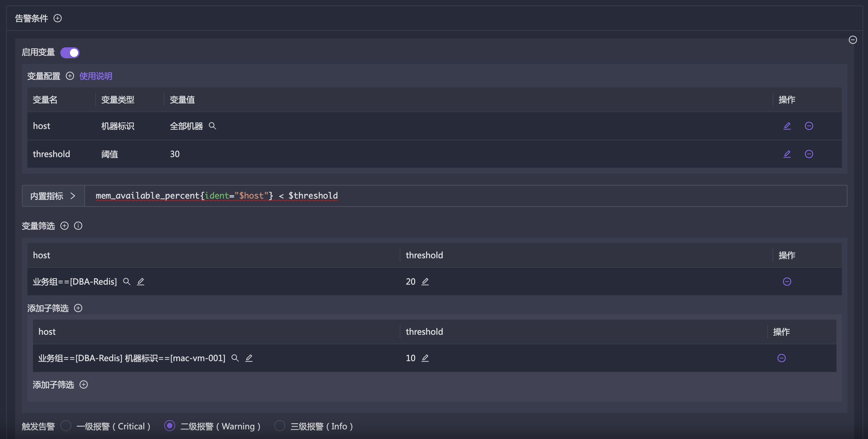
Task: Delete the threshold variable row
Action: point(809,154)
